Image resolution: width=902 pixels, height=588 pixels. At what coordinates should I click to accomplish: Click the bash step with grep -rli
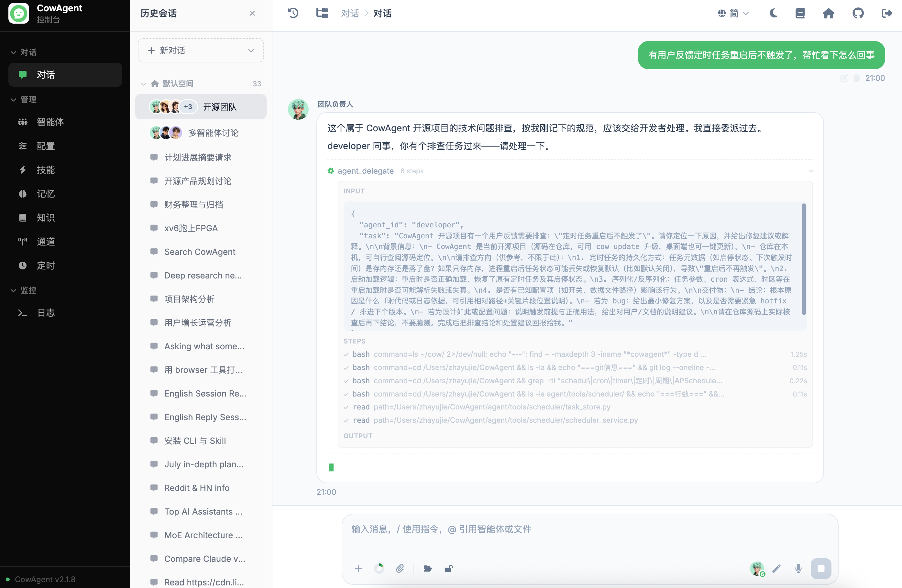(575, 381)
